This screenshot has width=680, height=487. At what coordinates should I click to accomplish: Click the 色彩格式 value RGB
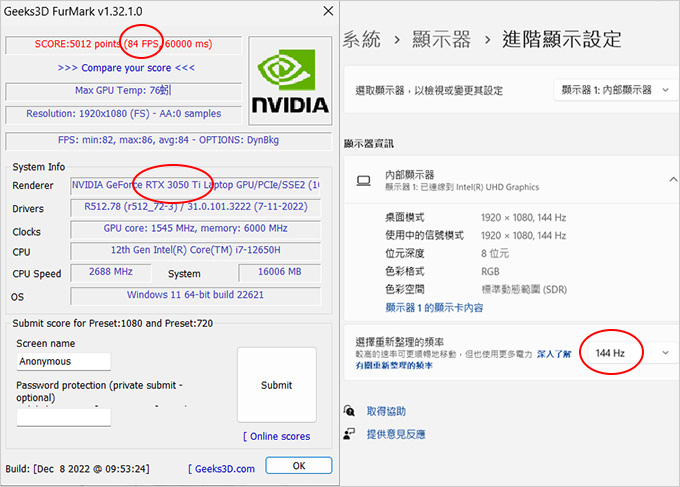click(x=490, y=271)
